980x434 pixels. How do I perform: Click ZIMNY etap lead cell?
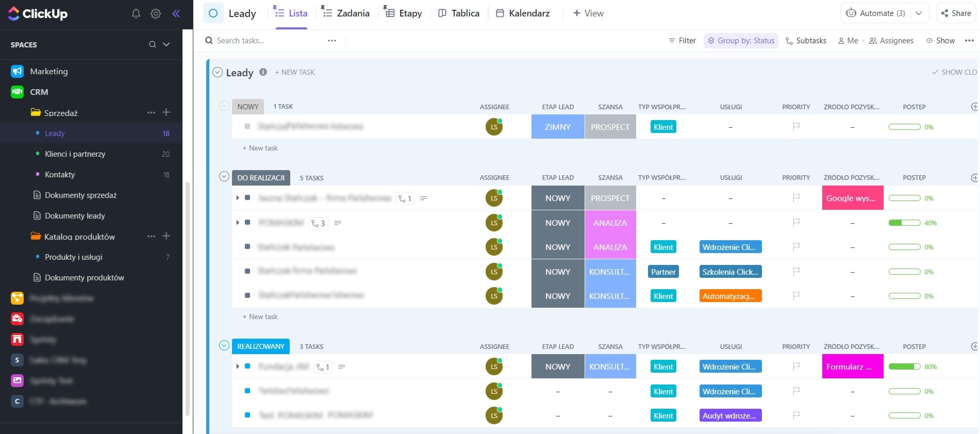click(x=557, y=127)
